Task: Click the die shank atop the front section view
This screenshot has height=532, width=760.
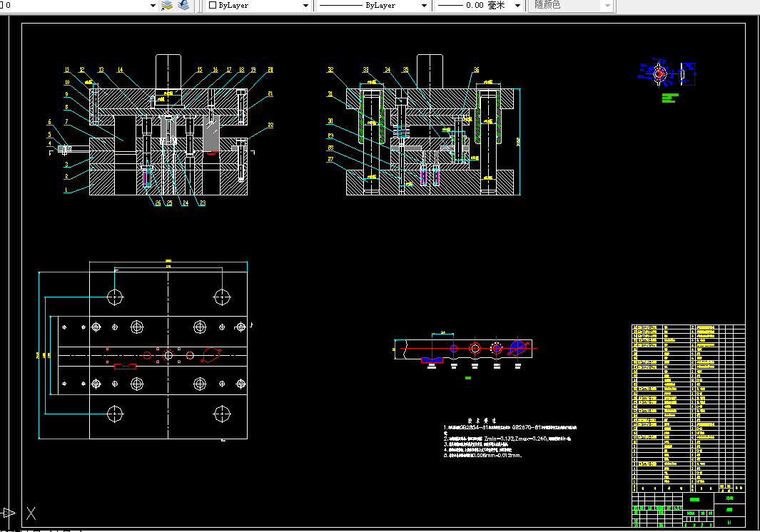Action: 168,71
